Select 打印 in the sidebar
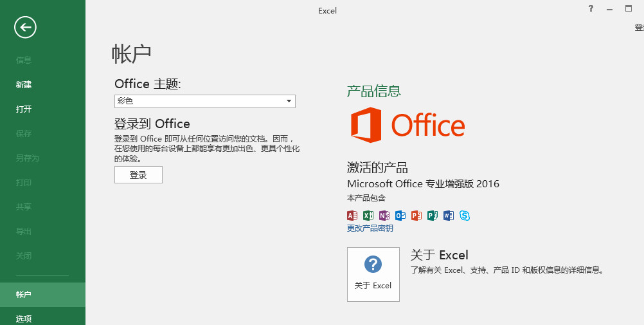 [x=24, y=183]
